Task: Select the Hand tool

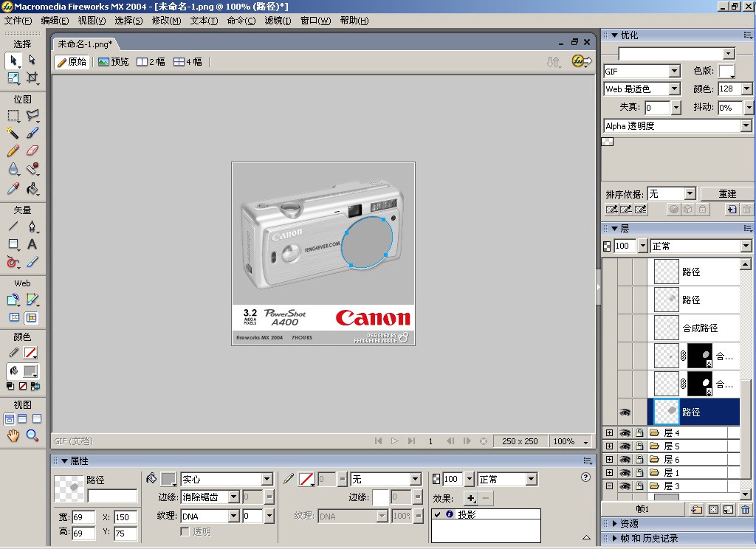Action: (x=13, y=435)
